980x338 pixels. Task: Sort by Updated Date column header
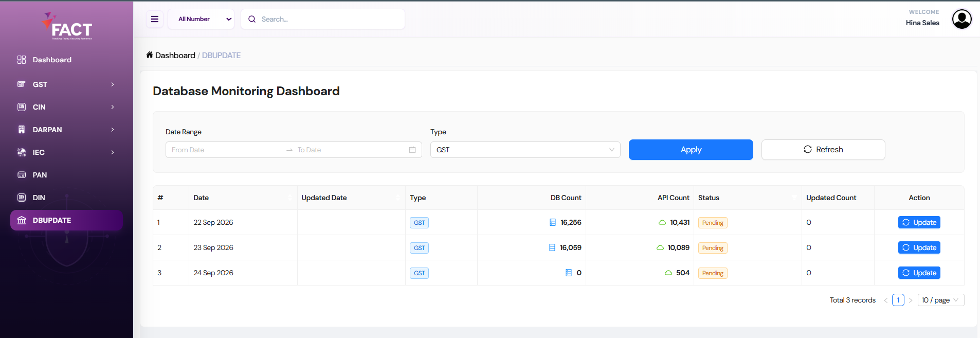click(351, 198)
